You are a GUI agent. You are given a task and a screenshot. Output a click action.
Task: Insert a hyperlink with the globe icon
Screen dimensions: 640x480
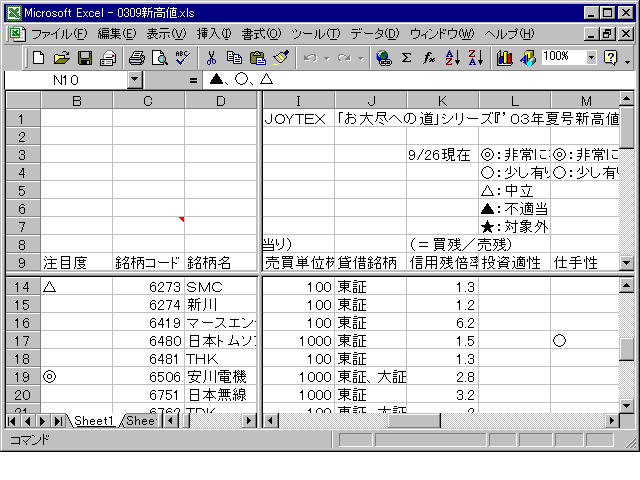(383, 58)
